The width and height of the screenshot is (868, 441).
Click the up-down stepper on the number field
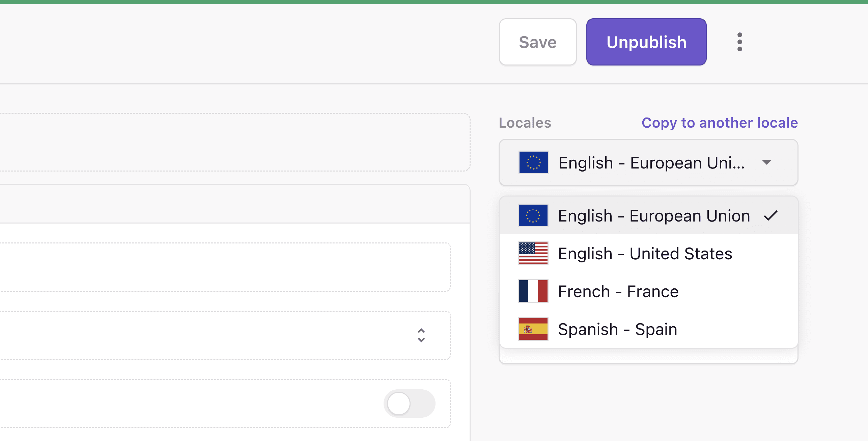(421, 335)
